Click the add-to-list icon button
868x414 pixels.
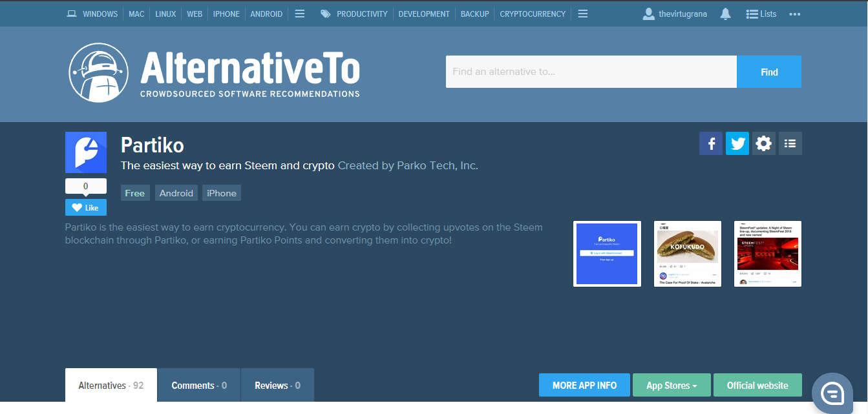[790, 143]
